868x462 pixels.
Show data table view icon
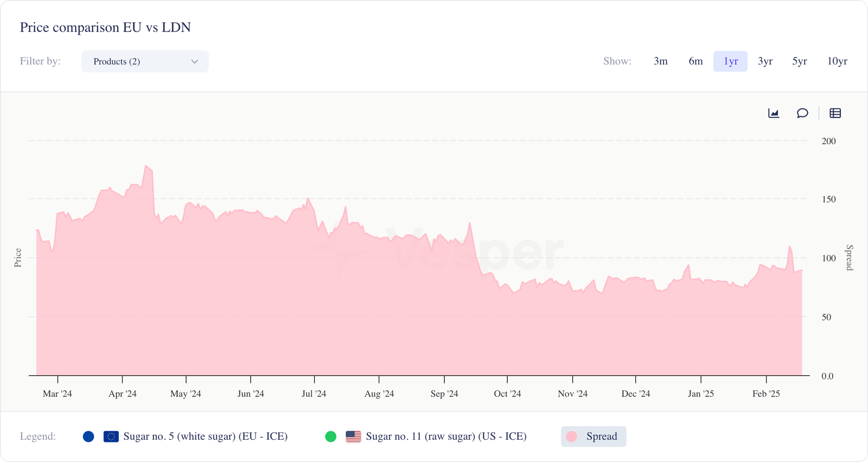click(835, 113)
